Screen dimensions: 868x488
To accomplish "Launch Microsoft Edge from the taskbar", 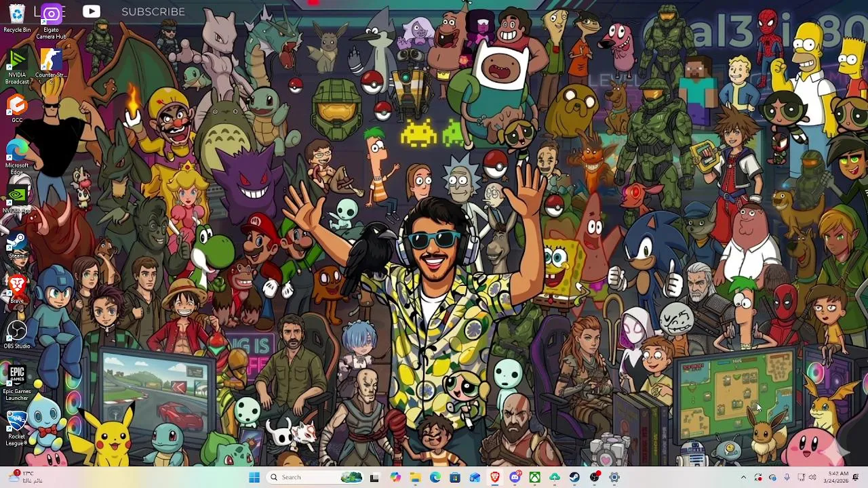I will coord(435,477).
